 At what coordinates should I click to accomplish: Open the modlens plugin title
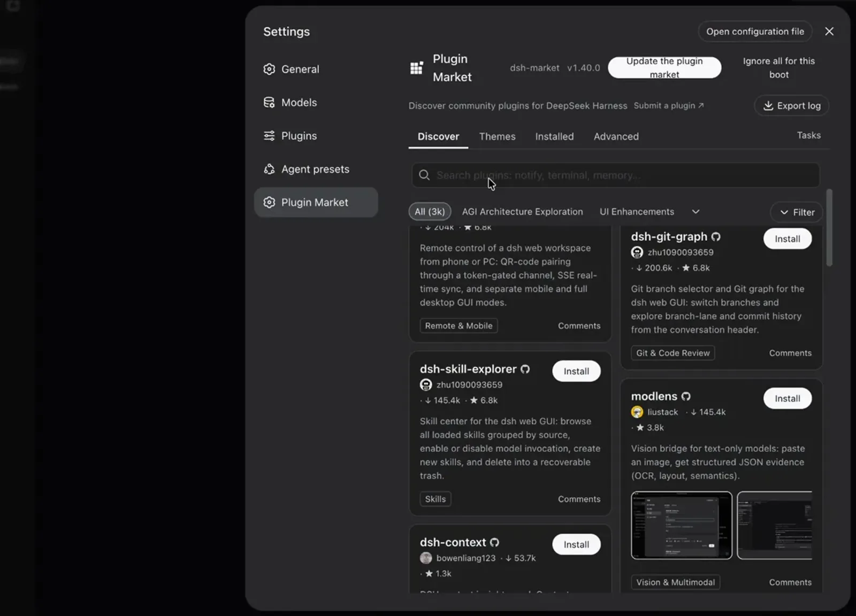click(x=654, y=396)
